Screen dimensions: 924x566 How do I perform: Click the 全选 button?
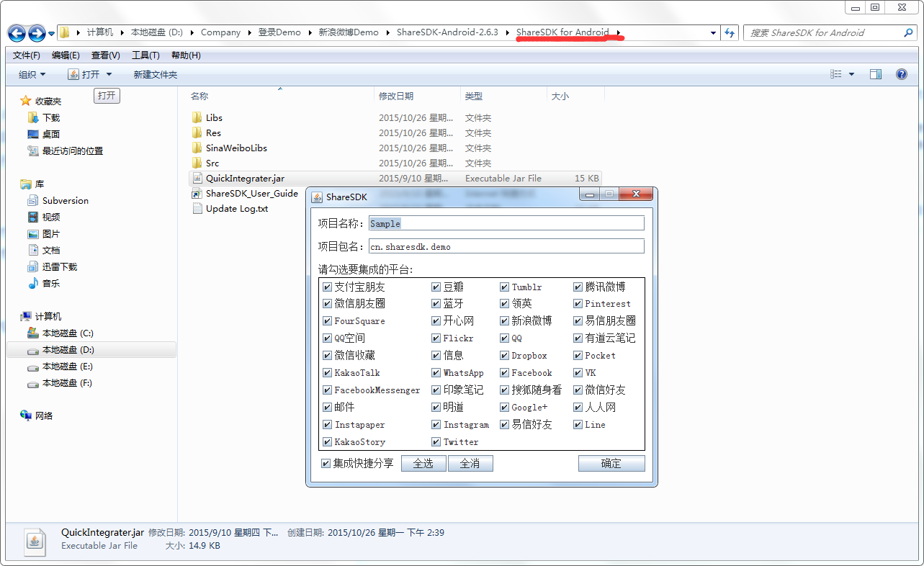[x=423, y=463]
